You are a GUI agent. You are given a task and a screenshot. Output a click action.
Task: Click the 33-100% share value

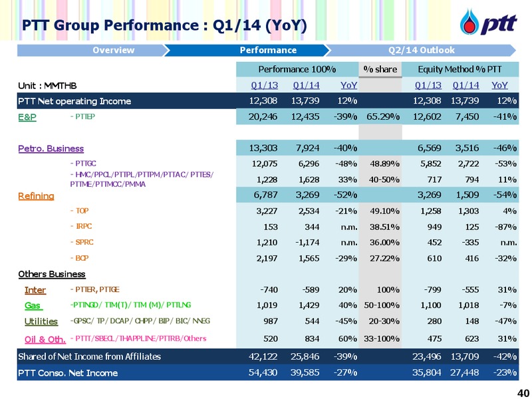tap(382, 339)
